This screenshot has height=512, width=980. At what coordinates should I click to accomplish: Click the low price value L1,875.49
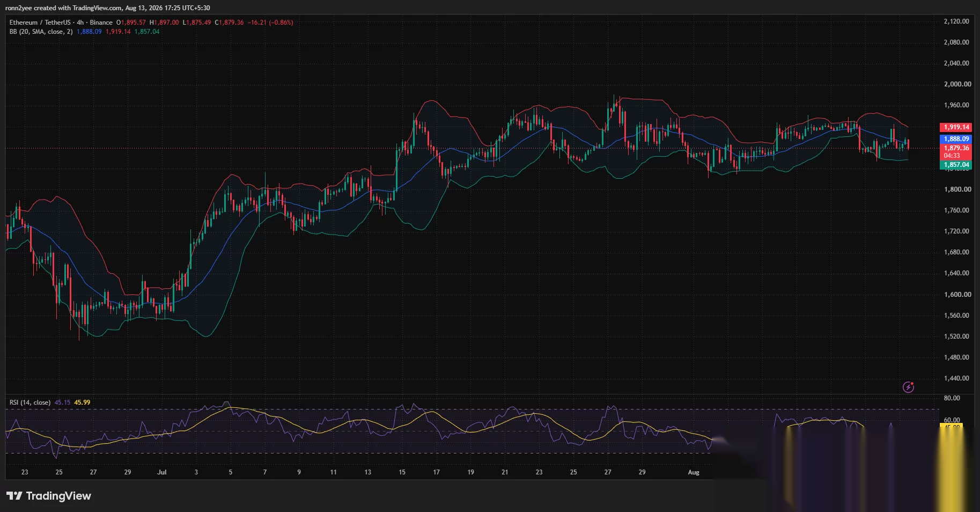[x=197, y=23]
